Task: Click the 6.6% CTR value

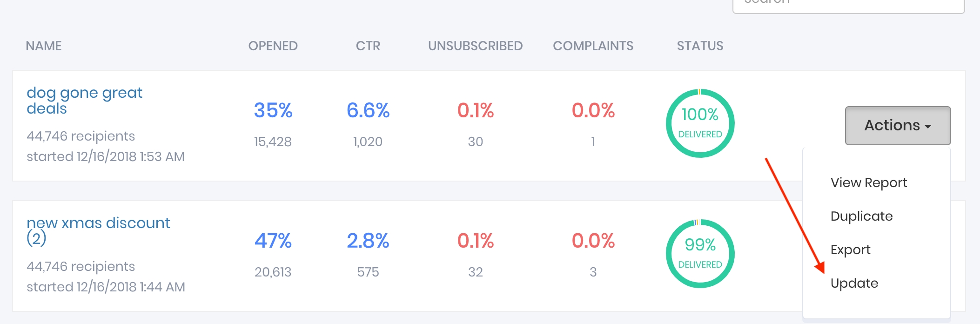Action: point(368,110)
